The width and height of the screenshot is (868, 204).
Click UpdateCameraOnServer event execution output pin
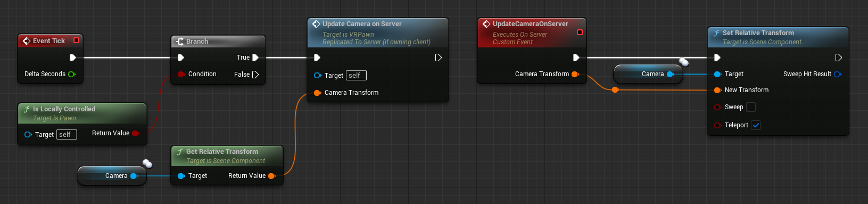click(x=576, y=58)
